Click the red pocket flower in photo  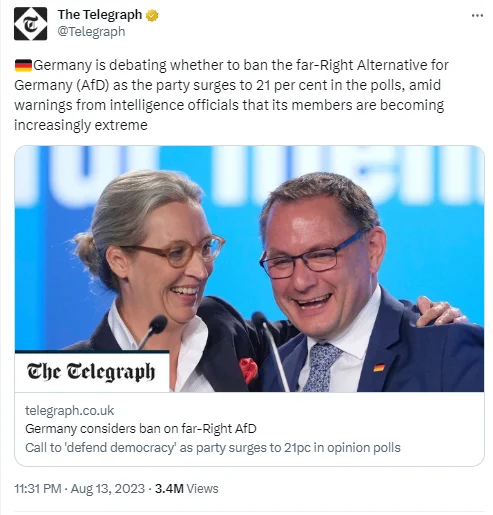(x=248, y=369)
